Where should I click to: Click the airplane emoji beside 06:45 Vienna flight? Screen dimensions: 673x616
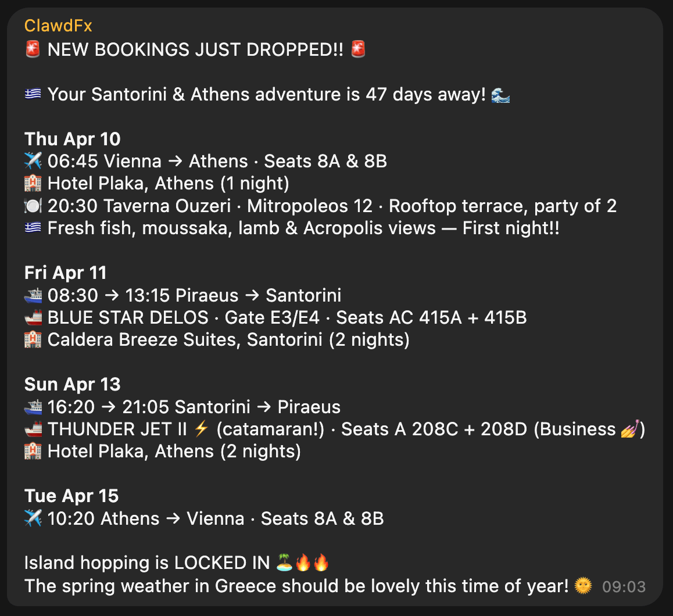[33, 161]
